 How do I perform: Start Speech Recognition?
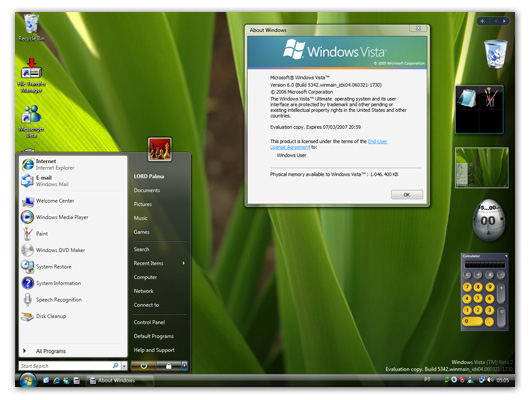(73, 300)
